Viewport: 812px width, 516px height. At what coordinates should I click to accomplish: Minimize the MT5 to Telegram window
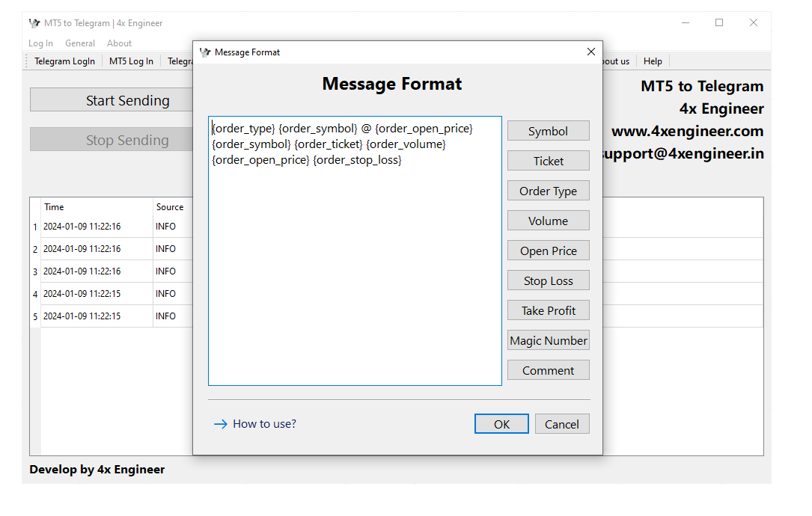click(685, 22)
